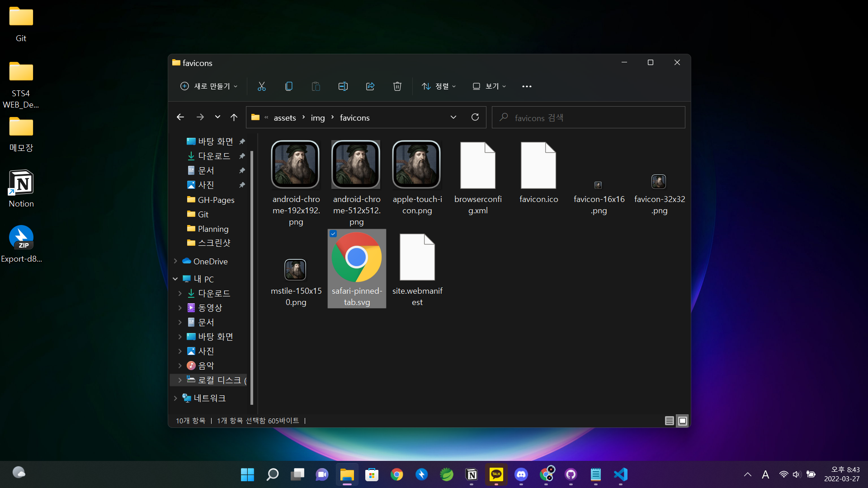This screenshot has width=868, height=488.
Task: Collapse the 내 PC tree node
Action: point(175,279)
